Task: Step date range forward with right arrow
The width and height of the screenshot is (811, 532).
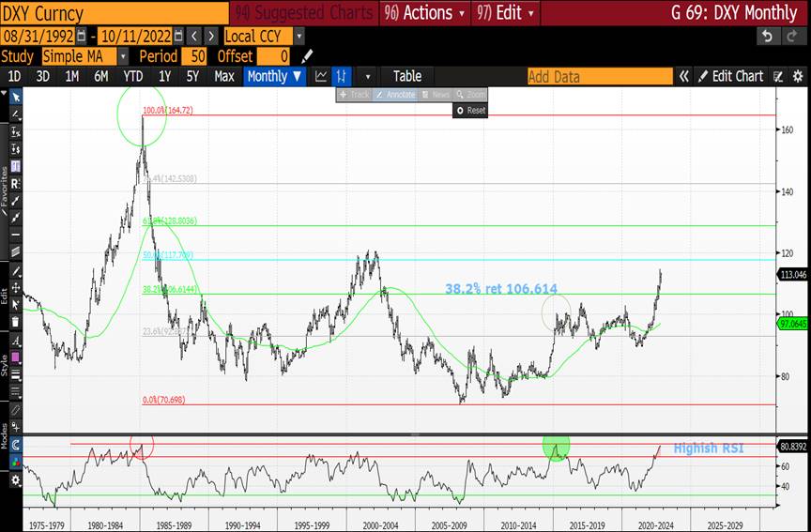Action: click(x=211, y=37)
